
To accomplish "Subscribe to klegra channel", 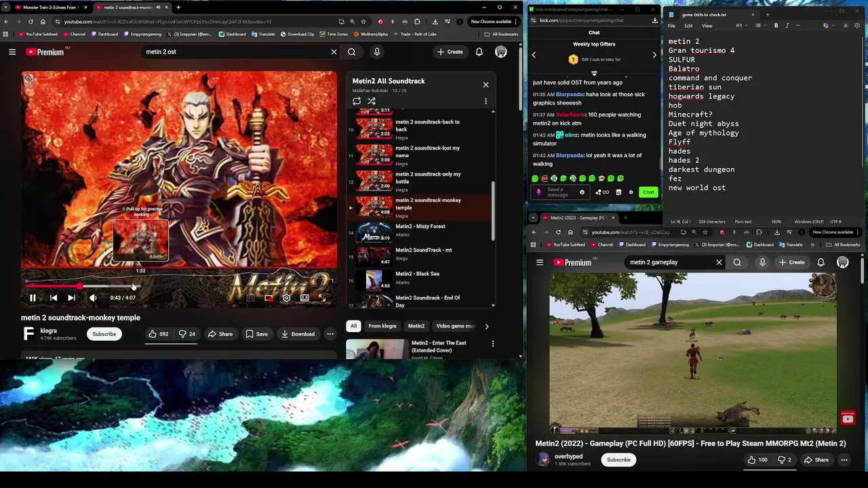I will [104, 334].
